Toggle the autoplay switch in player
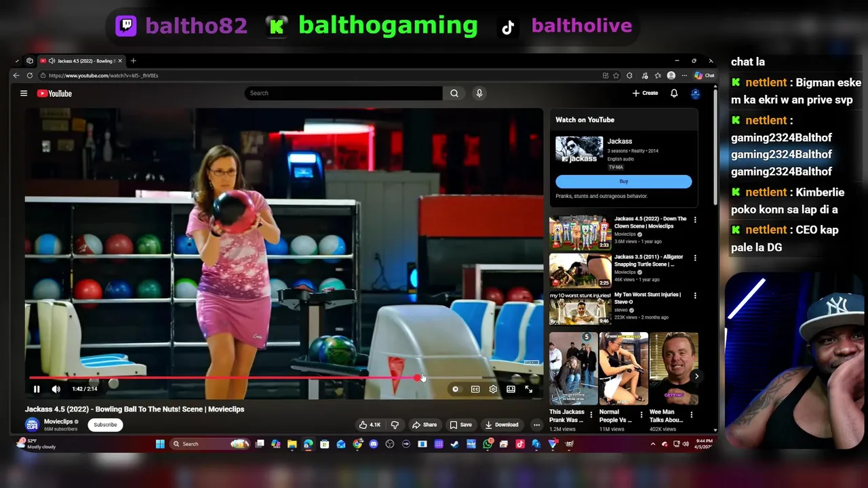Screen dimensions: 868x488 click(456, 389)
